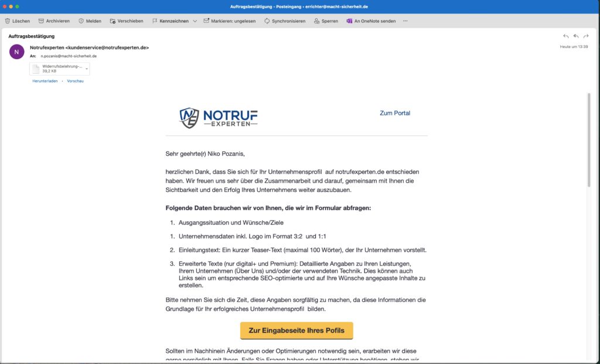The image size is (600, 364).
Task: Block the sender using Sperren
Action: click(x=326, y=21)
